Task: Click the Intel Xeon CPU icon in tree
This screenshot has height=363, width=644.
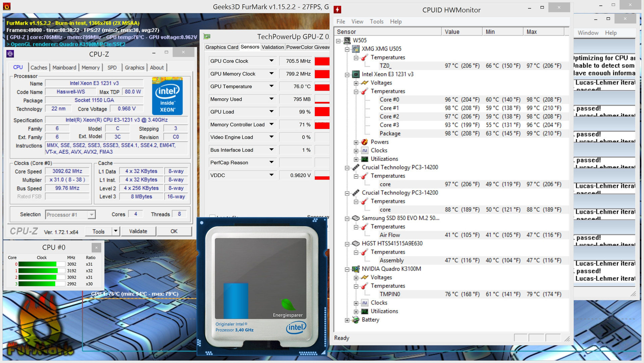Action: point(356,74)
